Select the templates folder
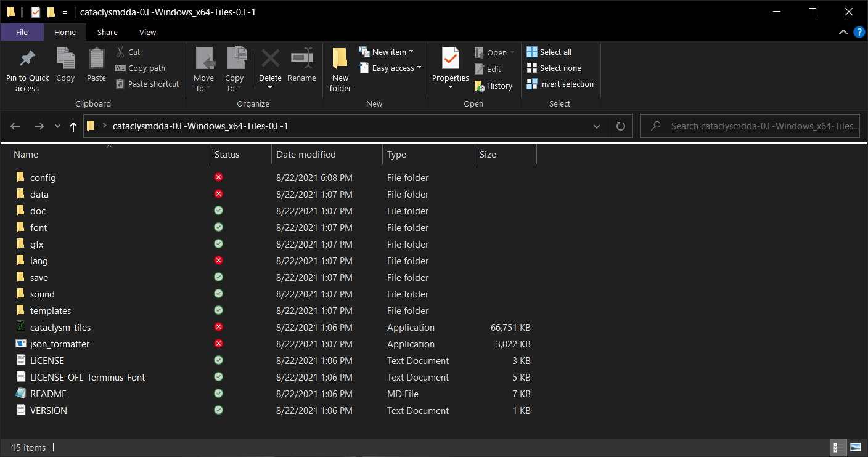This screenshot has width=868, height=457. click(x=51, y=311)
